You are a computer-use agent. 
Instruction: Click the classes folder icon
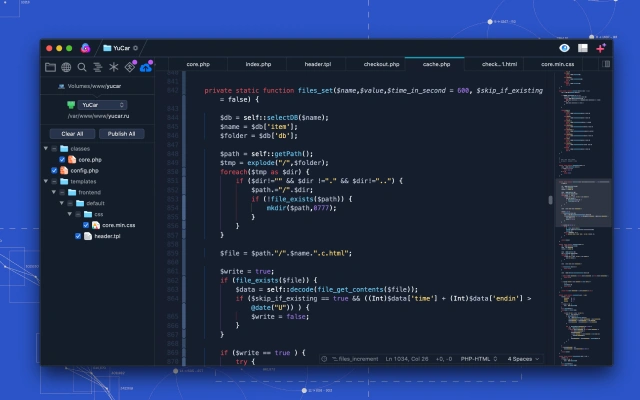[64, 149]
